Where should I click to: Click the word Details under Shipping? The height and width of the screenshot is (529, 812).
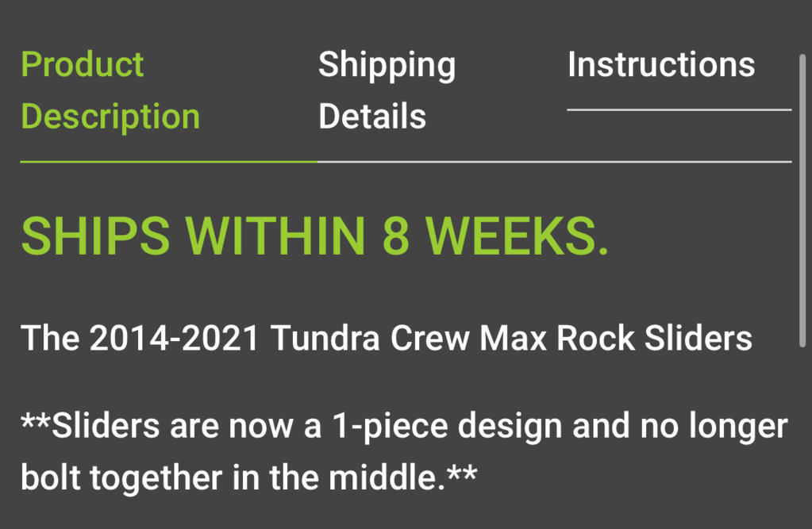click(371, 117)
